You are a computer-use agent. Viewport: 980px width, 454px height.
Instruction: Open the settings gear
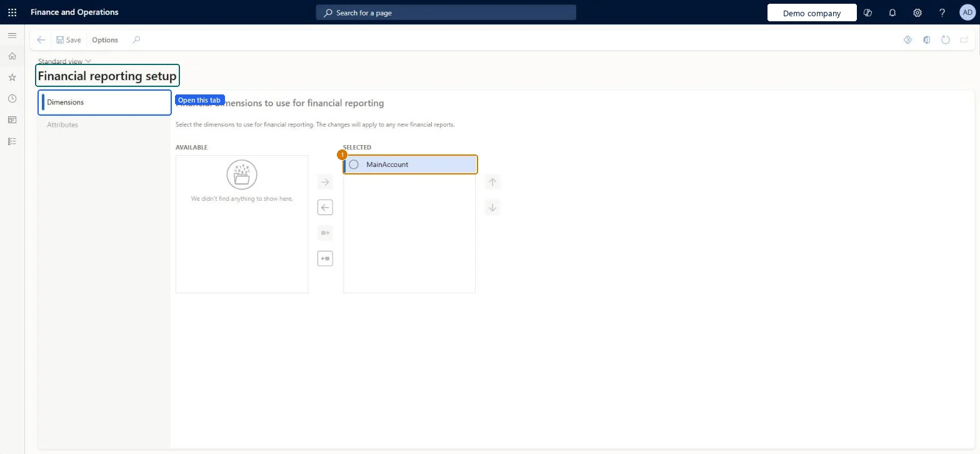pyautogui.click(x=917, y=13)
